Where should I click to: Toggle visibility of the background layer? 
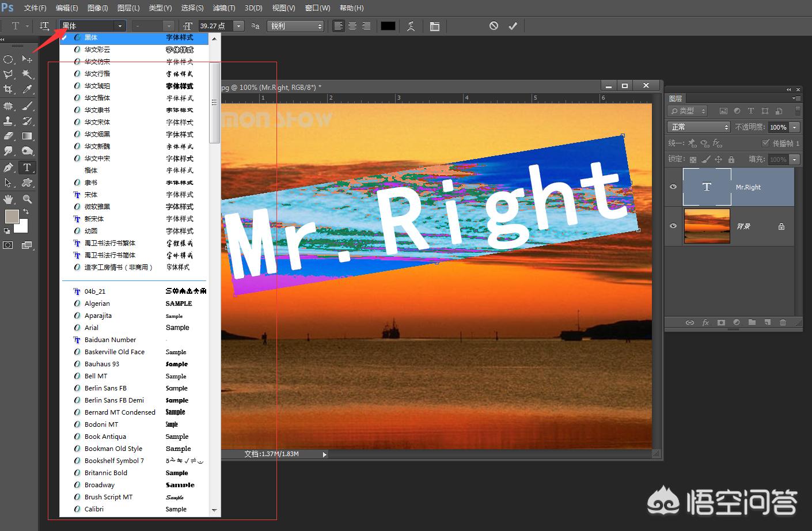click(673, 226)
